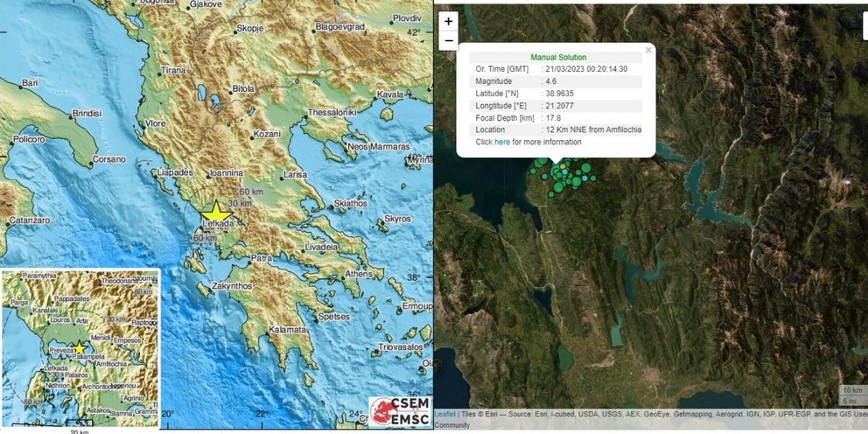
Task: Click the Plovdiv city label
Action: [407, 18]
